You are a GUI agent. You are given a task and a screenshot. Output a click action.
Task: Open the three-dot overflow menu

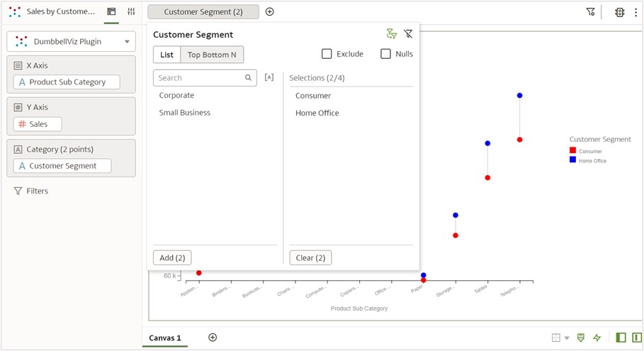(x=635, y=12)
